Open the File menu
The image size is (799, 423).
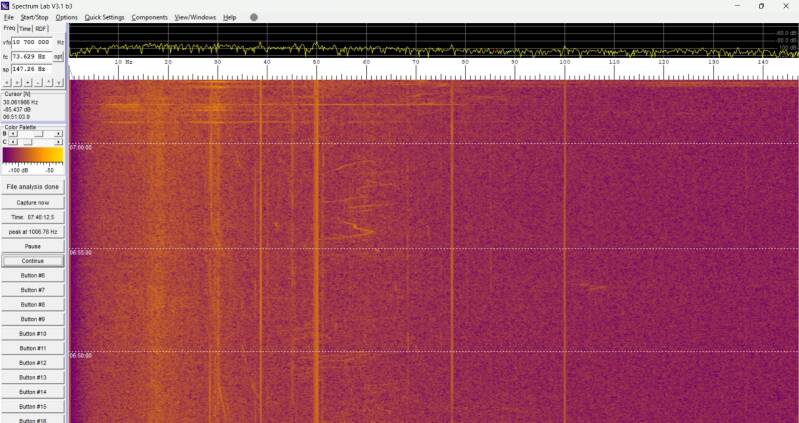[8, 17]
